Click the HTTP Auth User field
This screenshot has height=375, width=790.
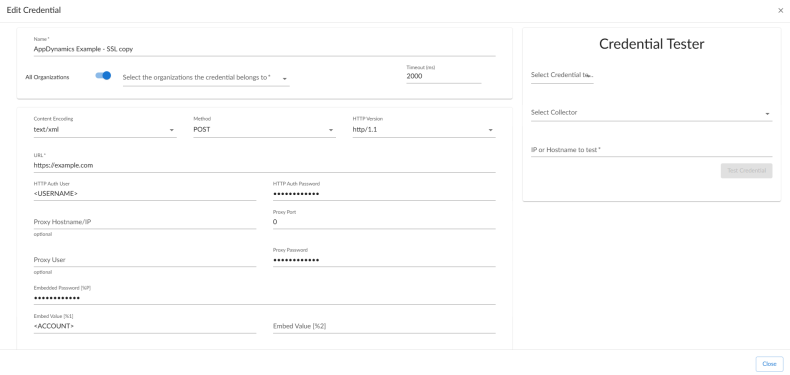(x=145, y=194)
